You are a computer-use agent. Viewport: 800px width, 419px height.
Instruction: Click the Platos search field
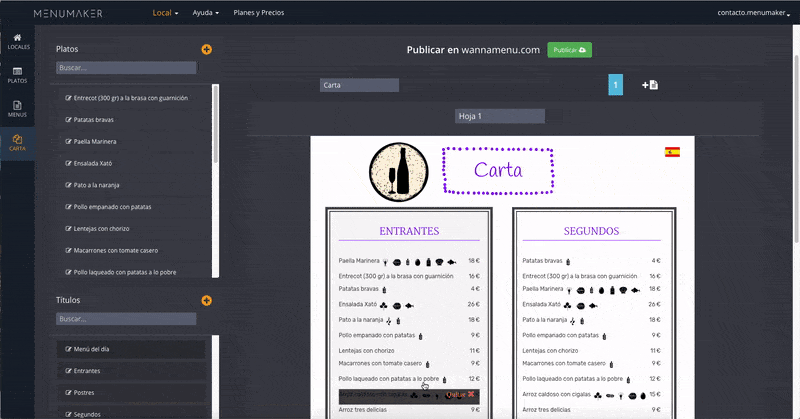pyautogui.click(x=126, y=68)
